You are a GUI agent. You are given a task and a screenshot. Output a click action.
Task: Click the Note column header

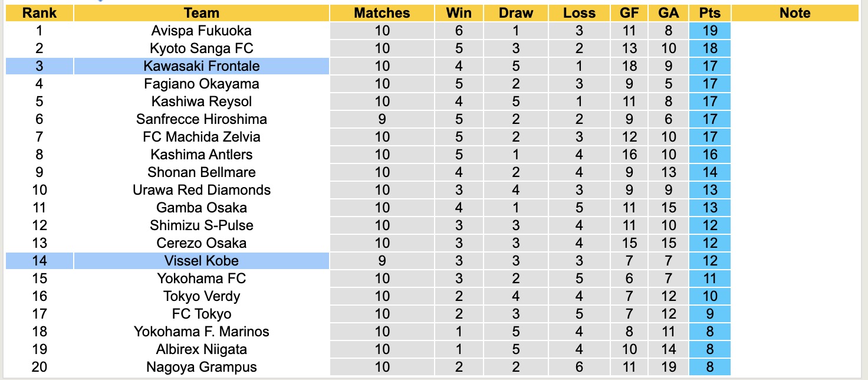click(x=794, y=13)
